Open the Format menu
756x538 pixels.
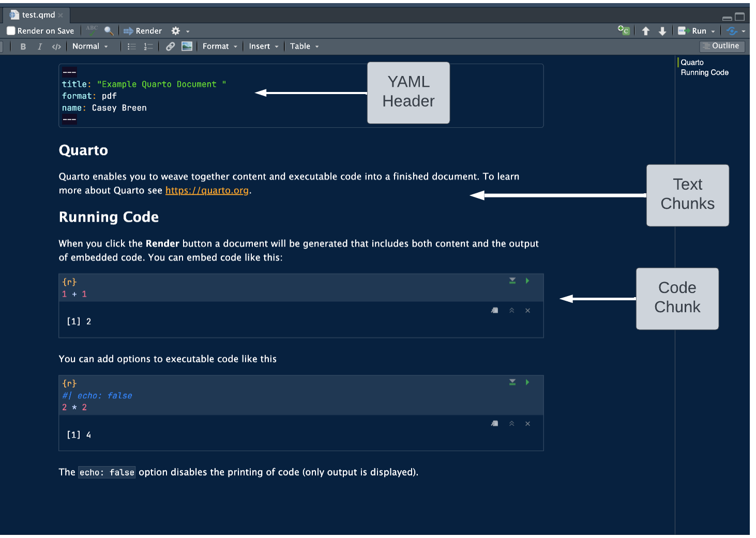(220, 47)
